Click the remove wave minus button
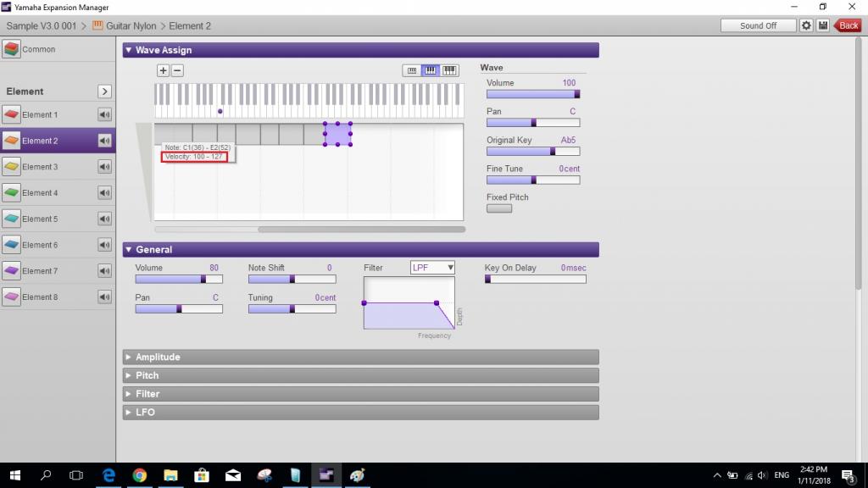Screen dimensions: 868x488 (177, 71)
